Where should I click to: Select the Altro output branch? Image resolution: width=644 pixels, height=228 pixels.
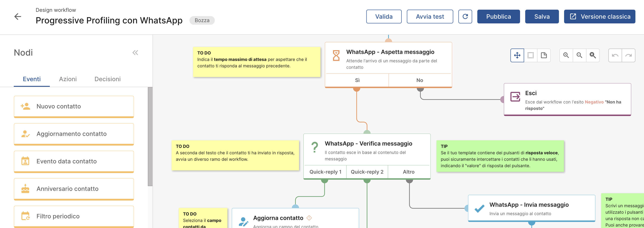(x=409, y=172)
